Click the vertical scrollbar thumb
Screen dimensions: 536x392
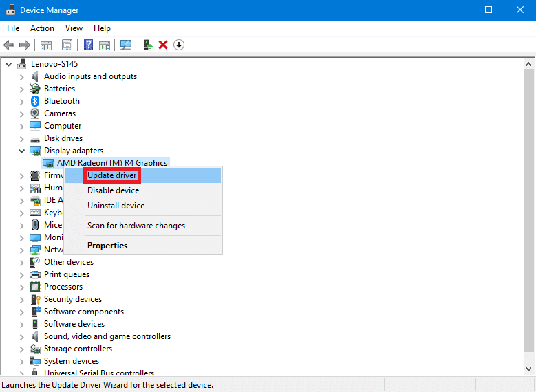coord(528,210)
